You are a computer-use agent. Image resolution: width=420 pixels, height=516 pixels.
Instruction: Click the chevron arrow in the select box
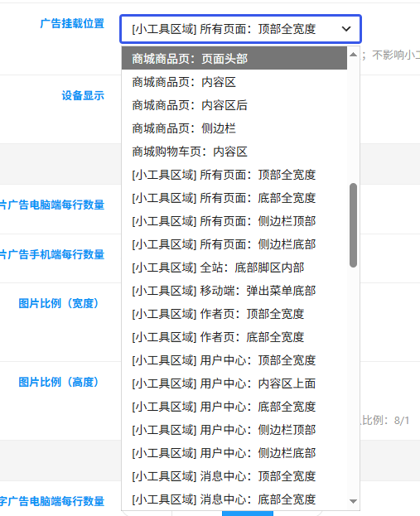(346, 29)
